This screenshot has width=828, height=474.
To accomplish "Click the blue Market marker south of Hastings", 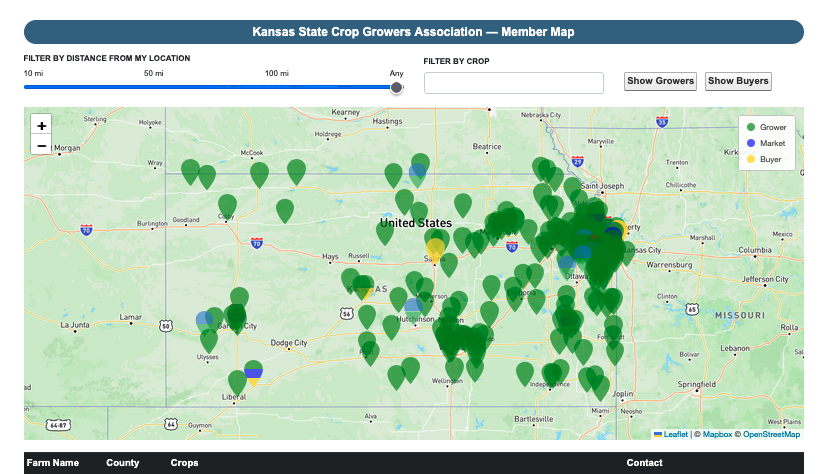I will (x=417, y=176).
